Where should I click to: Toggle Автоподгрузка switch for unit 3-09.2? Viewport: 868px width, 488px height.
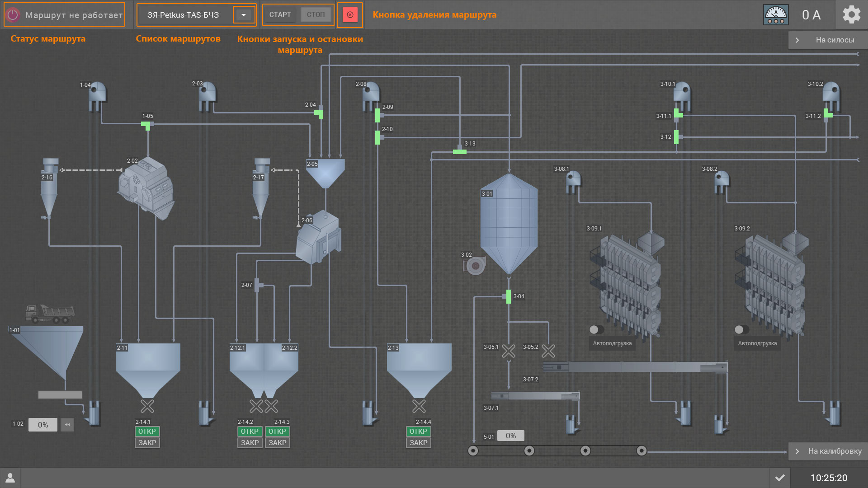(x=741, y=329)
